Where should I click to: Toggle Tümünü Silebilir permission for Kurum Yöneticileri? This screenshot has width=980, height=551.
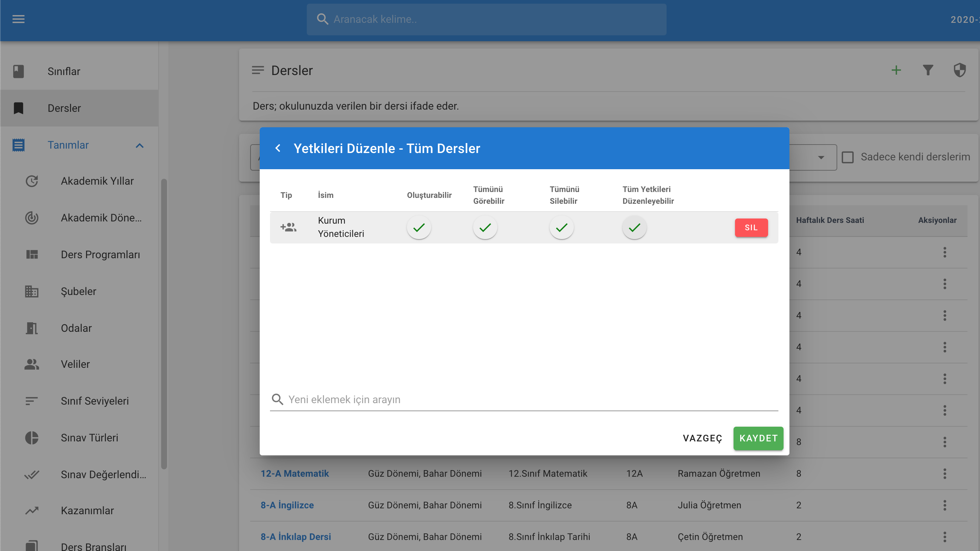click(561, 228)
